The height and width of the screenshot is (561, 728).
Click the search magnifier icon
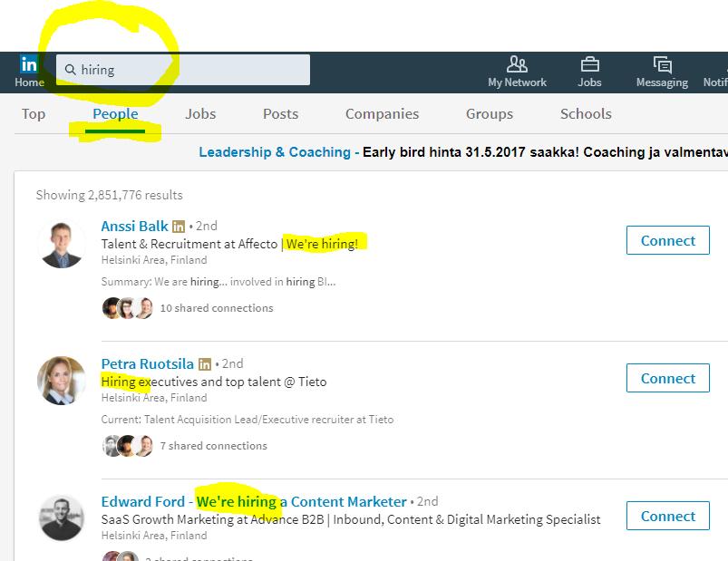tap(70, 70)
